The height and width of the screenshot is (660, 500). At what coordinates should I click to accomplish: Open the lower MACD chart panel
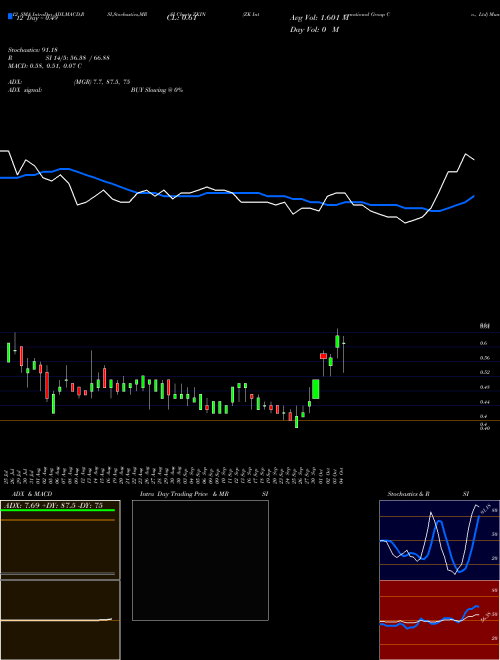(x=60, y=620)
